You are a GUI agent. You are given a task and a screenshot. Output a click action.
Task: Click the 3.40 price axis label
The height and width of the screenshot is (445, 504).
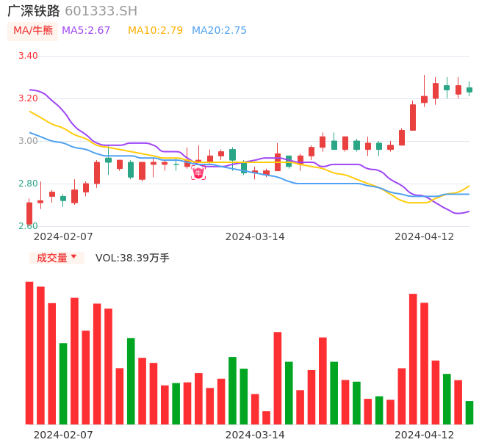[x=28, y=56]
